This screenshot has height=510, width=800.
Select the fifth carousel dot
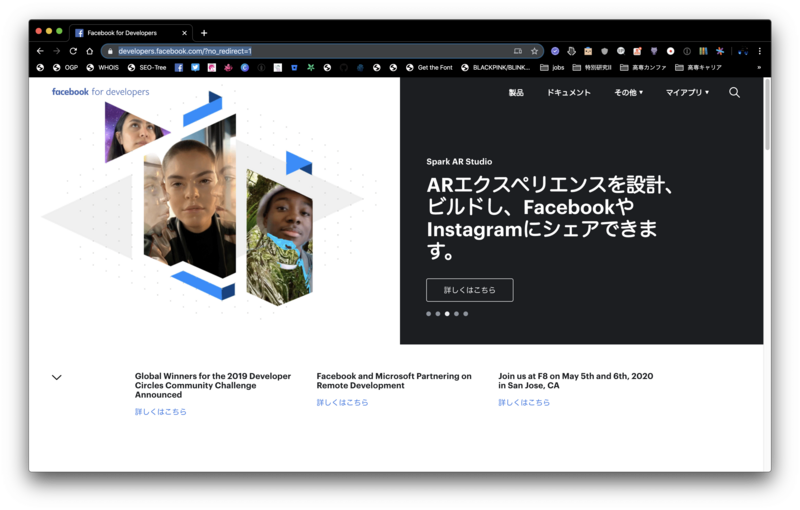click(465, 314)
